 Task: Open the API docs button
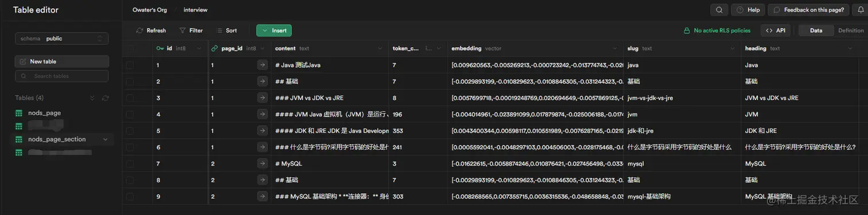pyautogui.click(x=775, y=30)
